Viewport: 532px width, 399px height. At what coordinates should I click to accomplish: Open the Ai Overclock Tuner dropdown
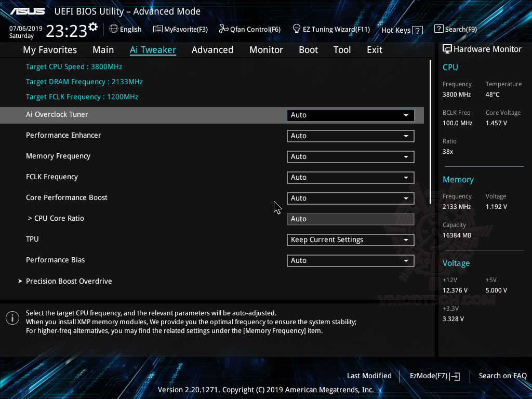350,115
